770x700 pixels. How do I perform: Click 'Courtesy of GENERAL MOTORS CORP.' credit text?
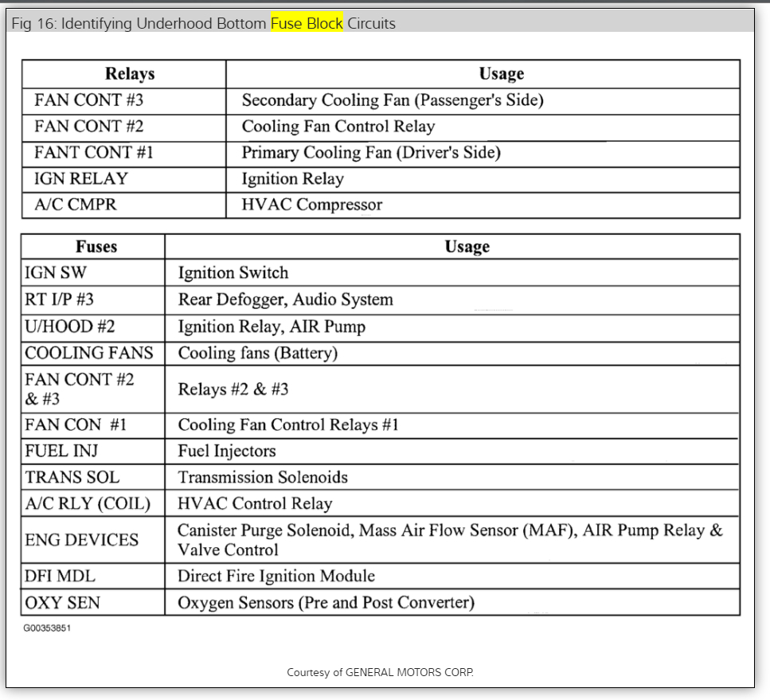pos(380,672)
